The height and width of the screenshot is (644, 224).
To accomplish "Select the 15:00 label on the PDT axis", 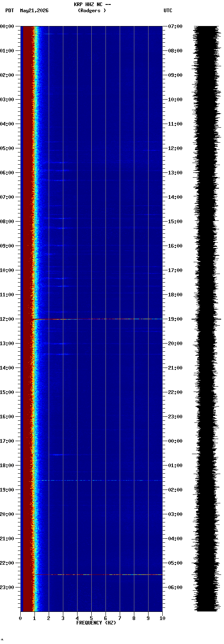I will click(7, 392).
